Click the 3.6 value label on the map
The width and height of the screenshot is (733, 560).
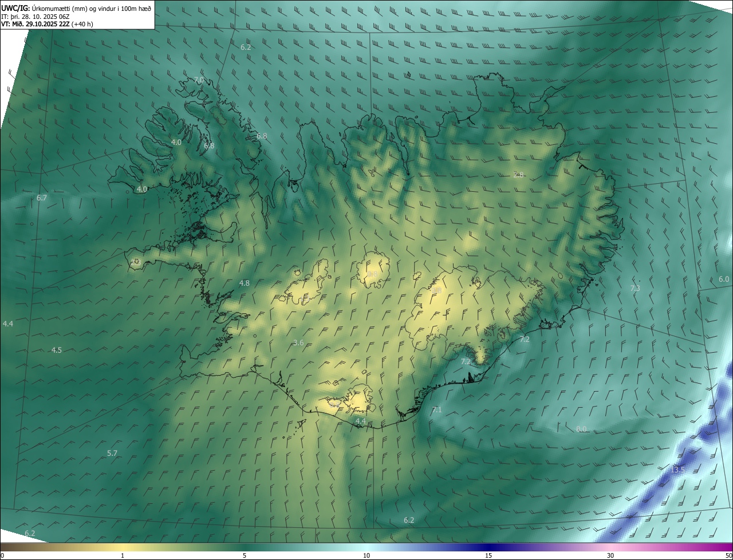pyautogui.click(x=298, y=342)
